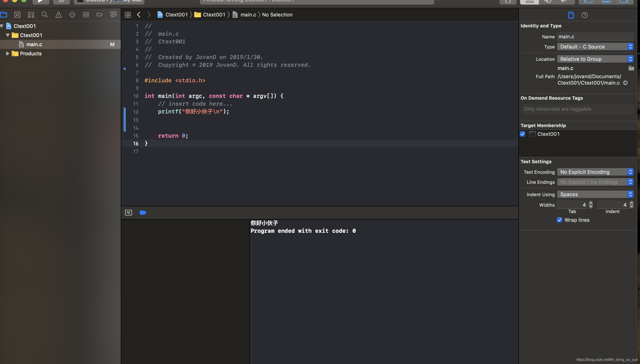Click the Chinese console output line
Screen dimensions: 640x364
coord(264,223)
